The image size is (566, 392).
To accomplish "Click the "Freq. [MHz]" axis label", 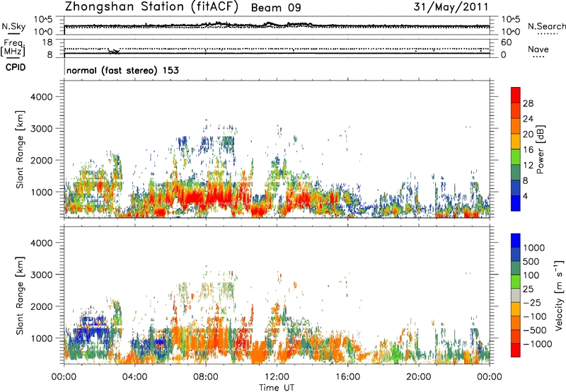I will 13,48.
